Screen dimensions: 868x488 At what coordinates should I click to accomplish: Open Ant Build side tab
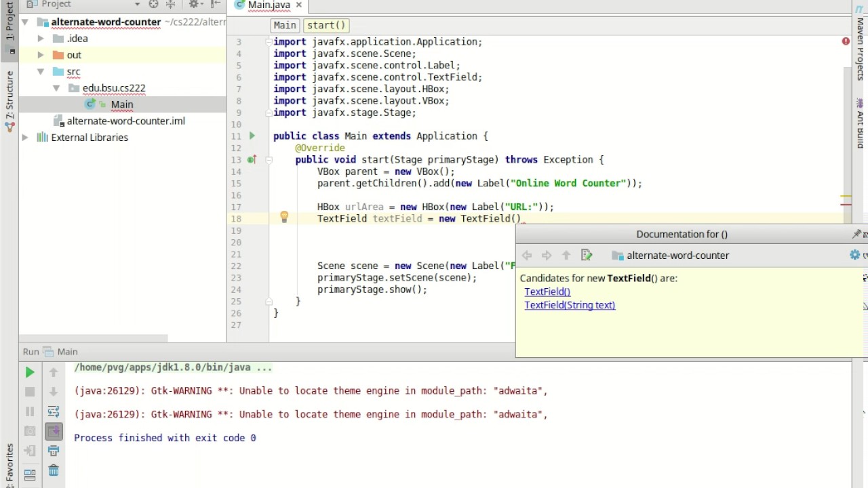(x=860, y=125)
